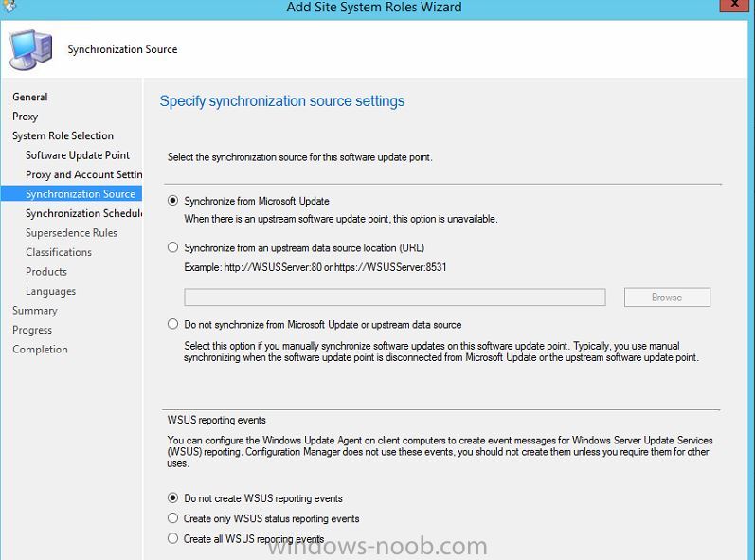Click 'Select the synchronization source' instruction text
This screenshot has height=560, width=755.
point(300,157)
